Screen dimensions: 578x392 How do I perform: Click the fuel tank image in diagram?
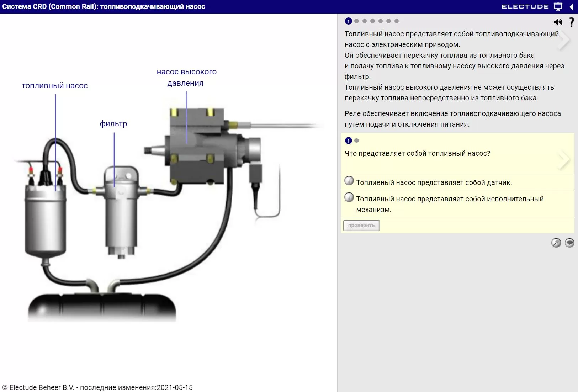tap(102, 306)
